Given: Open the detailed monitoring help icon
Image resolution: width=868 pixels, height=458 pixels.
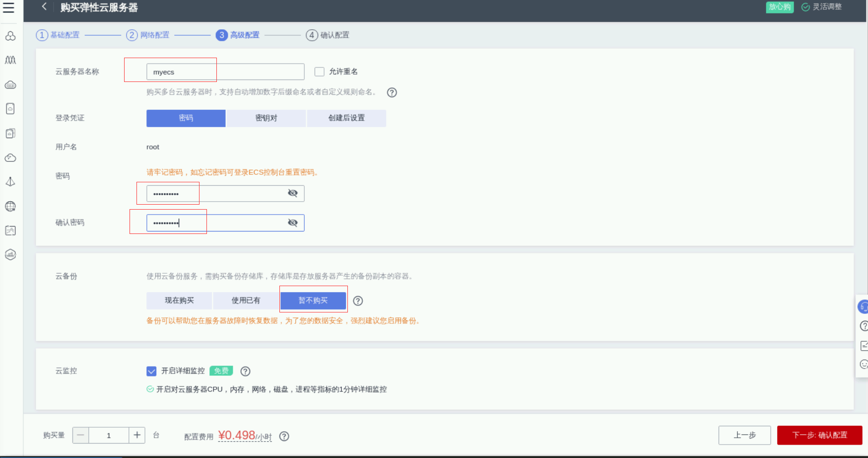Looking at the screenshot, I should coord(245,371).
